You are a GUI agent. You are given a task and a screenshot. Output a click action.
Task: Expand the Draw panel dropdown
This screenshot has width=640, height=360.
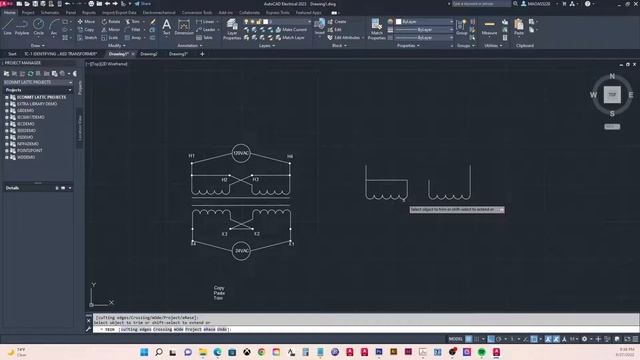point(38,46)
